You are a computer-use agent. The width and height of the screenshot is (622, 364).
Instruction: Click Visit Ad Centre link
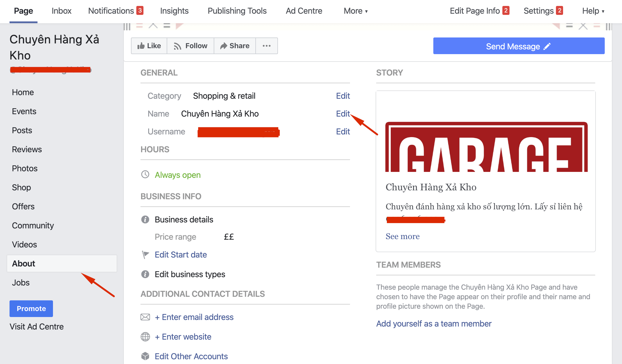tap(37, 327)
